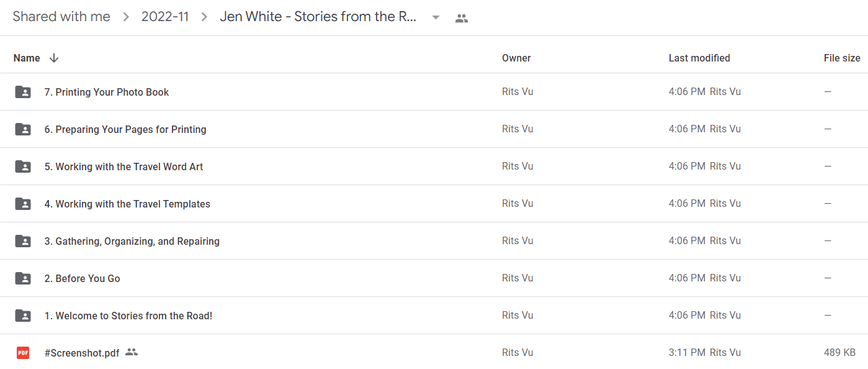Click the folder icon beside Before You Go

[x=23, y=278]
